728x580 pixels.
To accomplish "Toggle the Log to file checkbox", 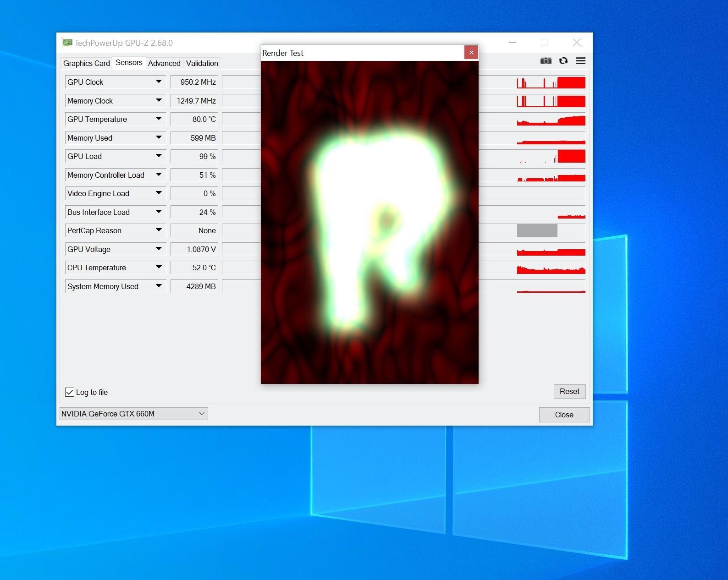I will click(x=70, y=392).
